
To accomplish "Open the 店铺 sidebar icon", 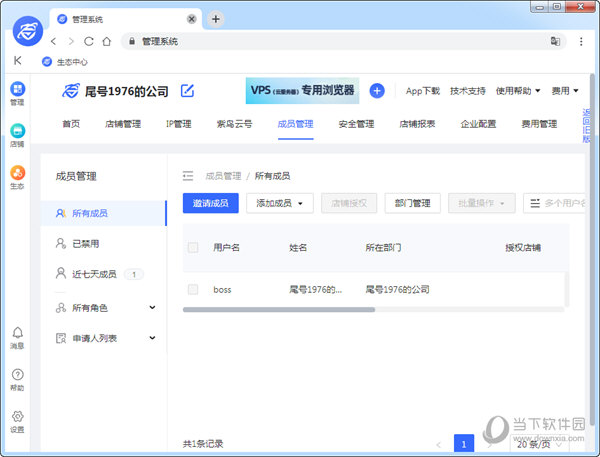I will [17, 133].
